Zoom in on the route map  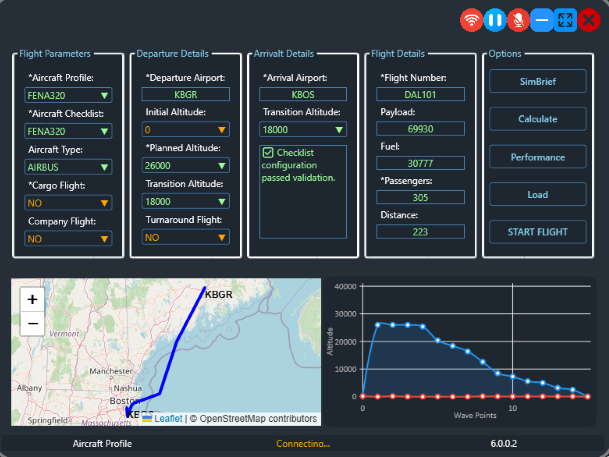coord(32,299)
